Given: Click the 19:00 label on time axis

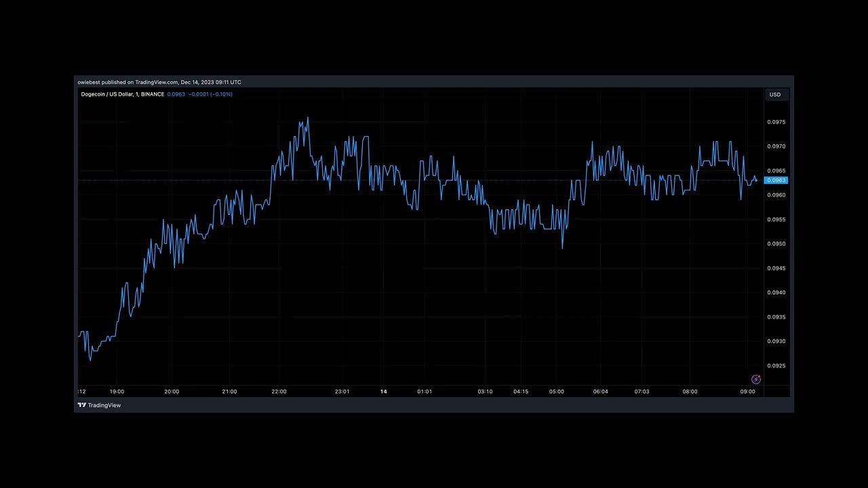Looking at the screenshot, I should coord(117,392).
